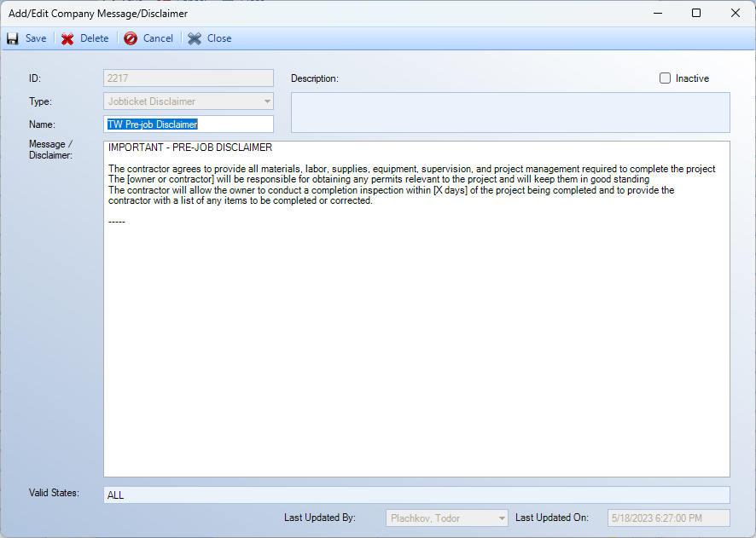Image resolution: width=756 pixels, height=538 pixels.
Task: Click the Valid States field showing ALL
Action: [416, 495]
